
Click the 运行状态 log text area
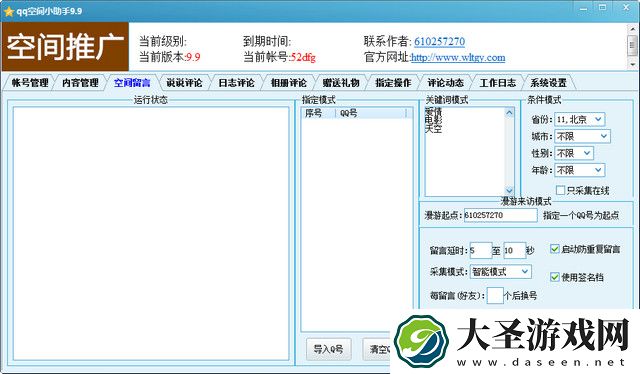(151, 234)
